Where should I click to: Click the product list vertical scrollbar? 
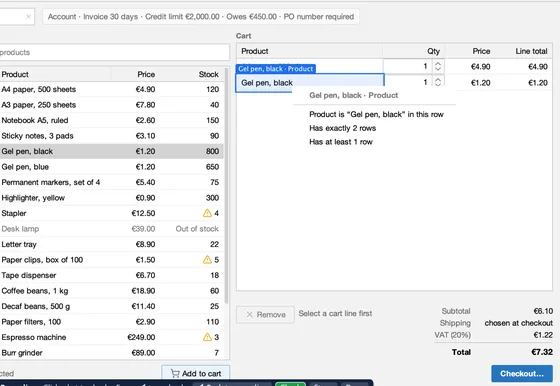(x=226, y=186)
